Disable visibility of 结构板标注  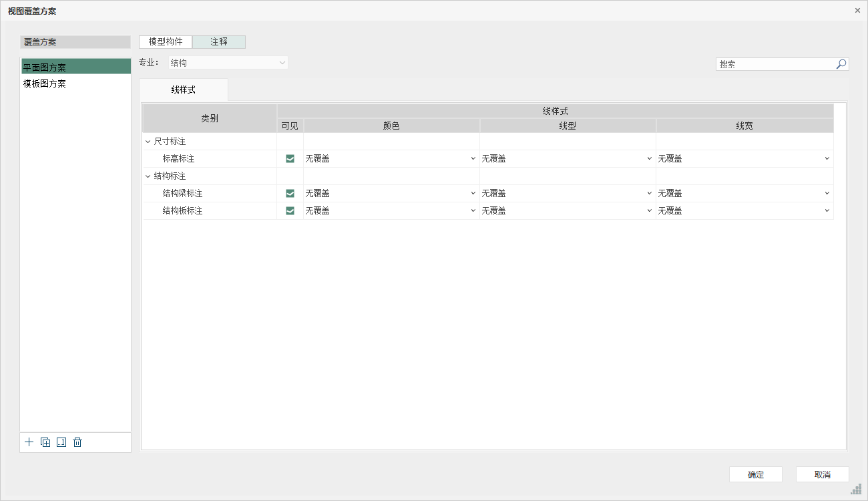(290, 211)
